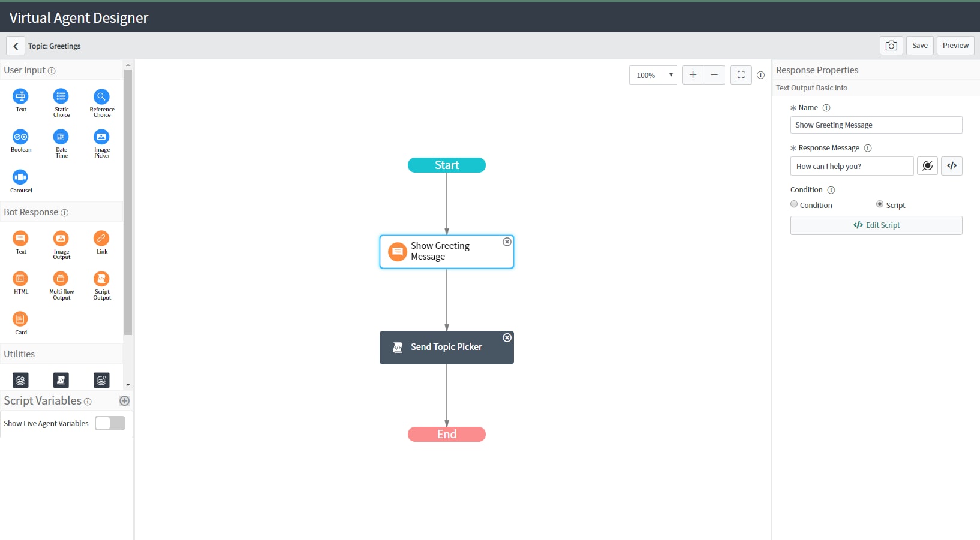Select the Bot Response Text icon
The height and width of the screenshot is (540, 980).
(20, 239)
